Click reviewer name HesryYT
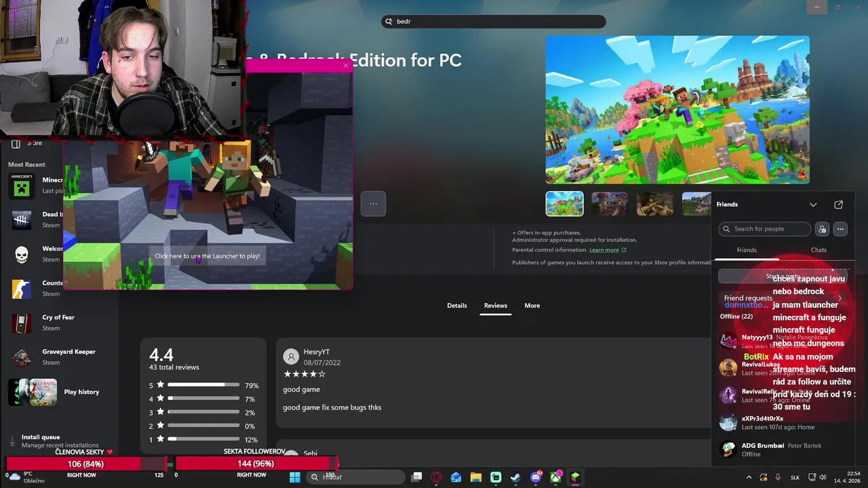The image size is (868, 488). tap(317, 352)
